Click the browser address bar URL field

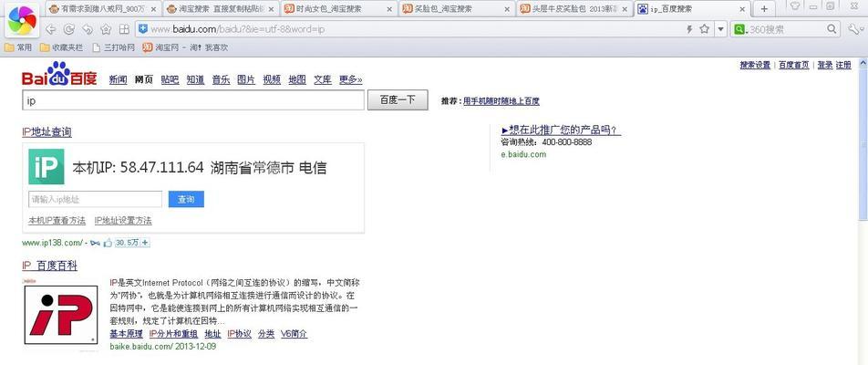409,29
